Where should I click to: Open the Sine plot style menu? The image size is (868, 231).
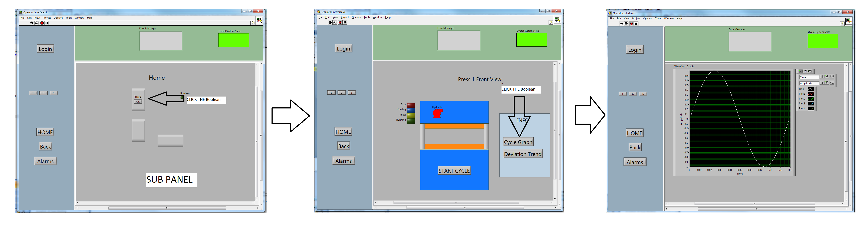pyautogui.click(x=811, y=89)
